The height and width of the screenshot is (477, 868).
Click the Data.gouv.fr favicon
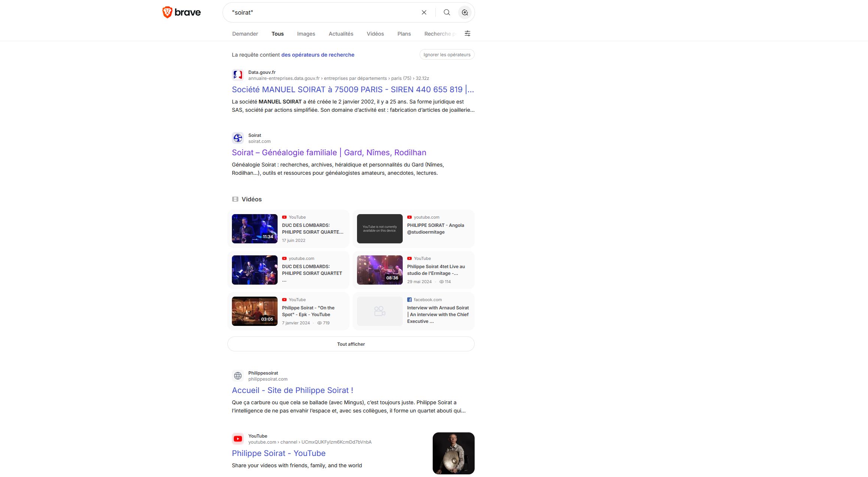click(x=238, y=75)
